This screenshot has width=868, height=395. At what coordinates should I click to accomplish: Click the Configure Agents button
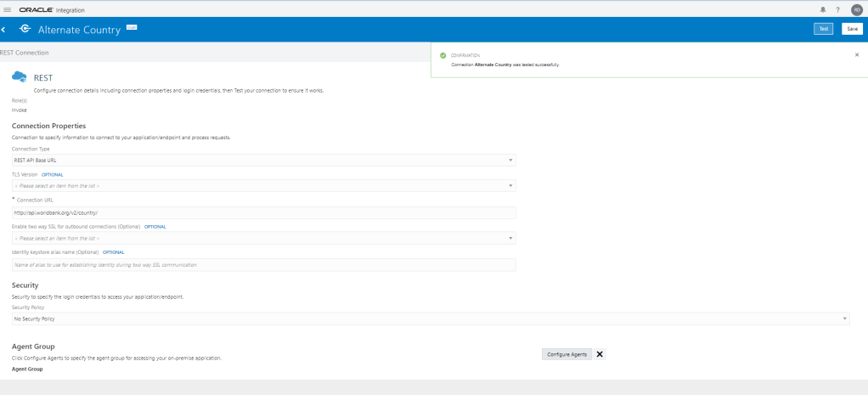566,354
